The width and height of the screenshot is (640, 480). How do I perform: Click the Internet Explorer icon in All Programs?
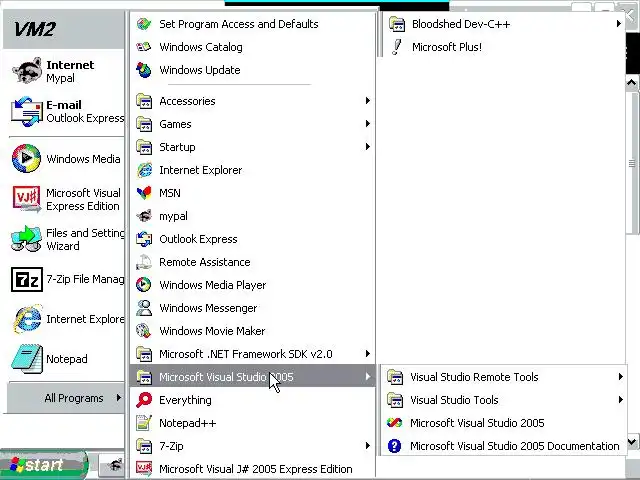click(144, 170)
